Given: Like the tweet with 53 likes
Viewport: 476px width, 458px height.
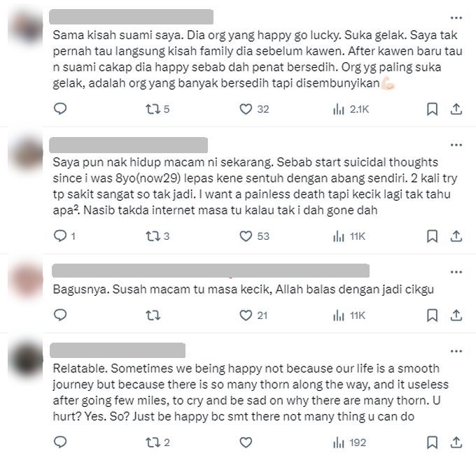Looking at the screenshot, I should tap(254, 236).
